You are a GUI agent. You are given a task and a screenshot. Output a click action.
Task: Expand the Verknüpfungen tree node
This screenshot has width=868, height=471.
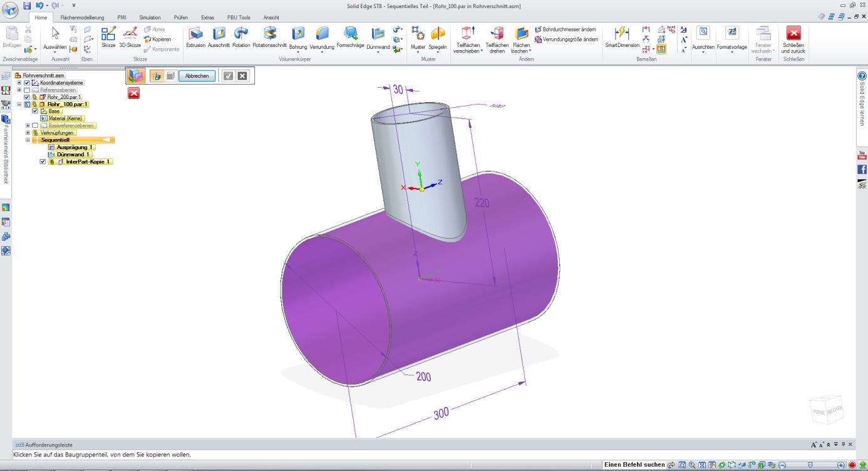[x=28, y=133]
